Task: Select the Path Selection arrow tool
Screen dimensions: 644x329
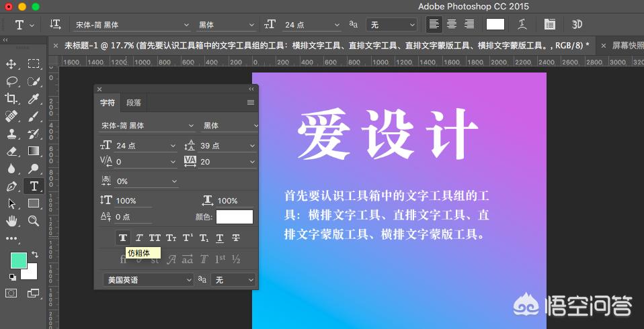Action: pos(11,203)
